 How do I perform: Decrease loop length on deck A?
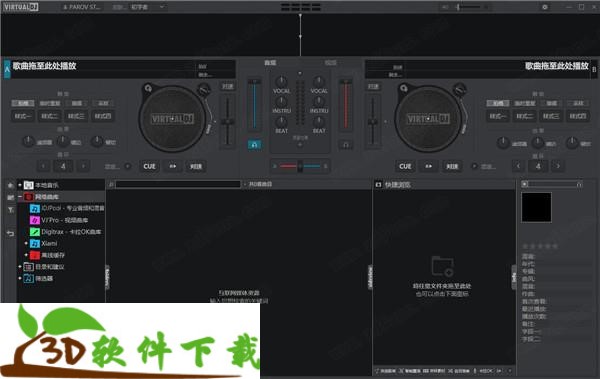[x=43, y=166]
